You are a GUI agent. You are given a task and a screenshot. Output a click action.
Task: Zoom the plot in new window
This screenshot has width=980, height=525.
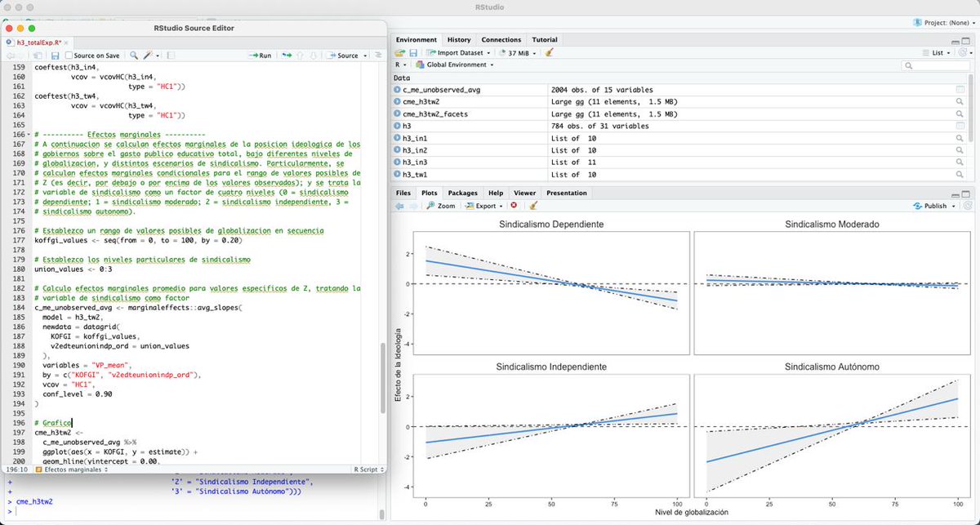441,206
